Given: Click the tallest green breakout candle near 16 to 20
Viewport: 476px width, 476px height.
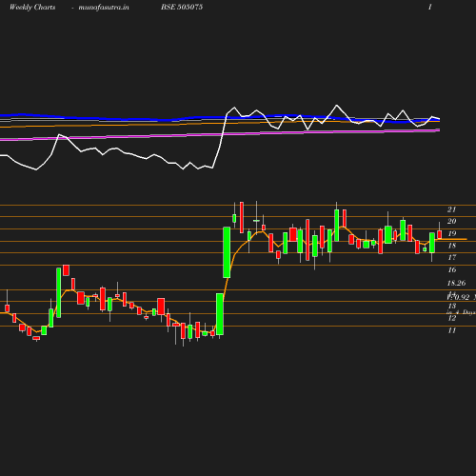Looking at the screenshot, I should pyautogui.click(x=227, y=252).
